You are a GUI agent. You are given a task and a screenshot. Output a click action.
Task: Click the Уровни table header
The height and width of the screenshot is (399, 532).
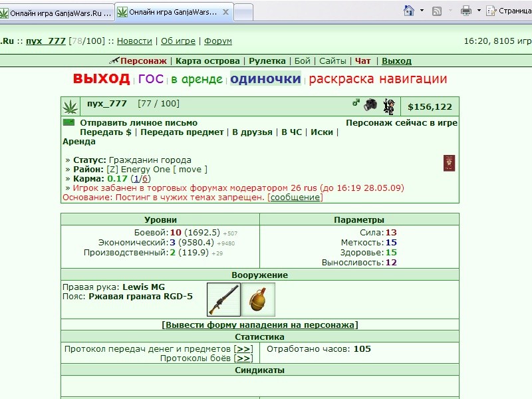pyautogui.click(x=160, y=220)
